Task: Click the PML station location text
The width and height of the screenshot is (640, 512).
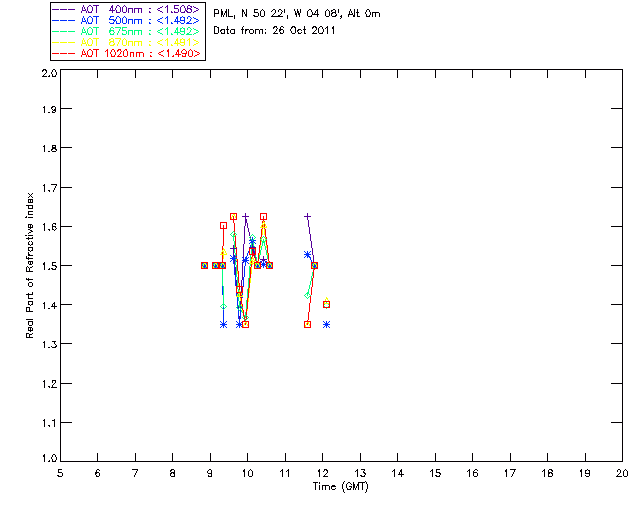Action: pos(297,14)
